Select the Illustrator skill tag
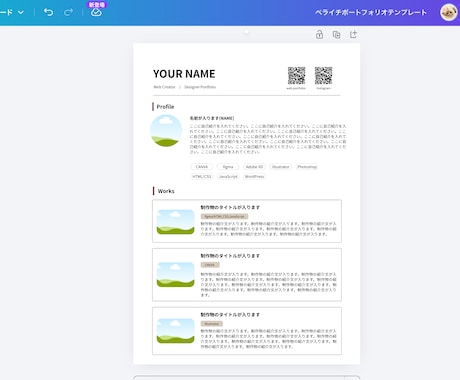This screenshot has width=460, height=380. tap(281, 167)
